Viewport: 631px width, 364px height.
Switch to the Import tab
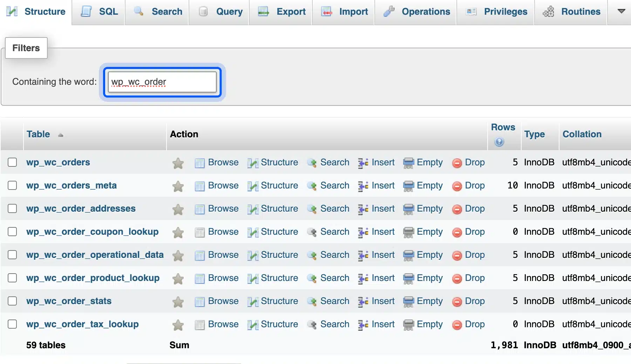point(344,12)
